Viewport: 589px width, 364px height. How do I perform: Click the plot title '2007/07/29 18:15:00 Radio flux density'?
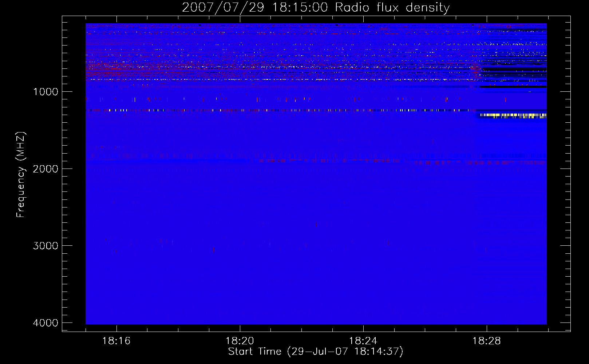316,7
